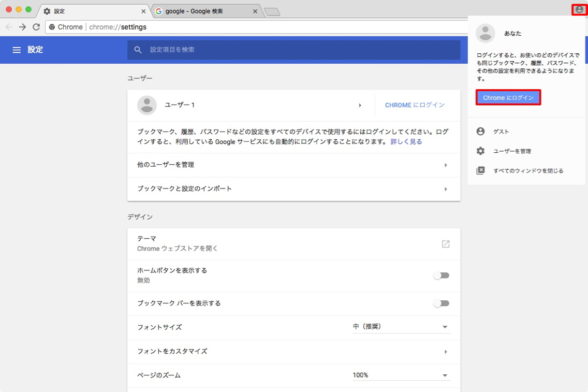Image resolution: width=588 pixels, height=392 pixels.
Task: Click the User 1 avatar icon
Action: tap(146, 105)
